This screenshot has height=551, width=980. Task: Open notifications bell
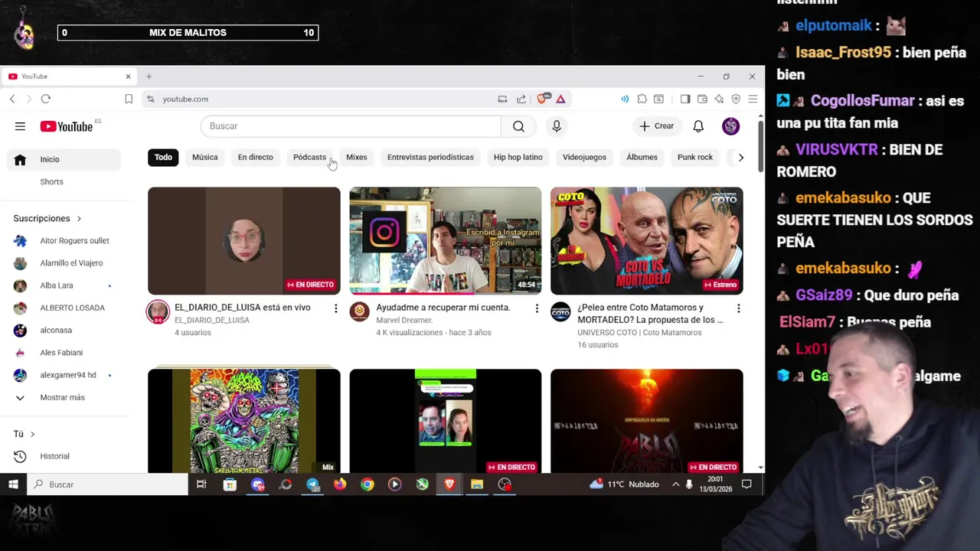(x=698, y=126)
